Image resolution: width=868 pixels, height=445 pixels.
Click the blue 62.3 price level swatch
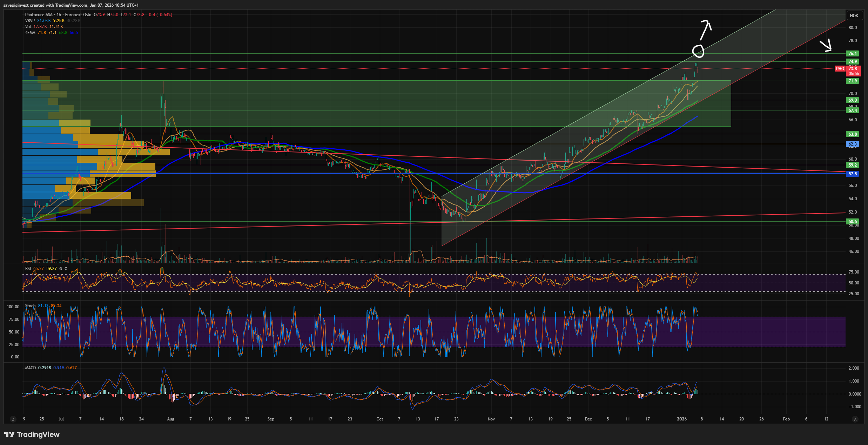tap(853, 144)
